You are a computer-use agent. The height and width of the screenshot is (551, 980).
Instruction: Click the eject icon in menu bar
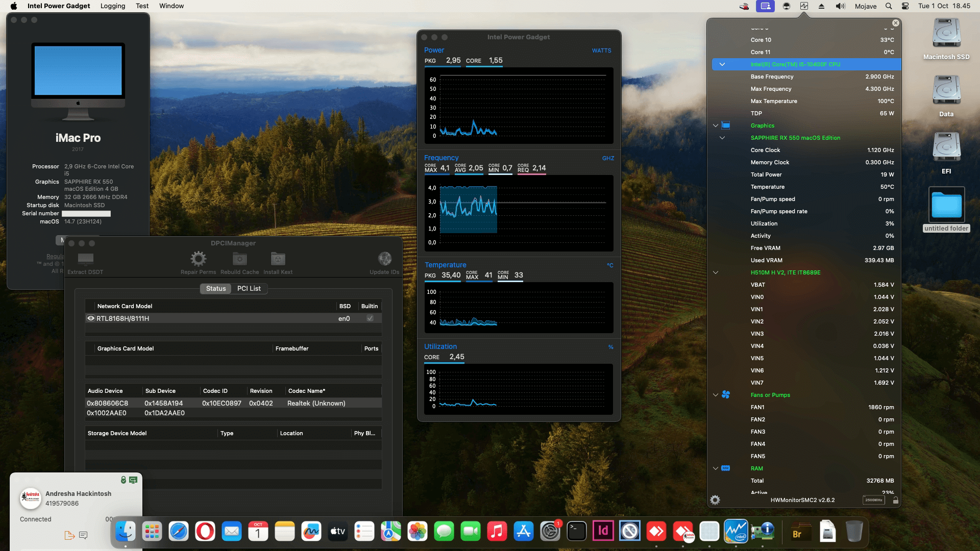click(821, 6)
